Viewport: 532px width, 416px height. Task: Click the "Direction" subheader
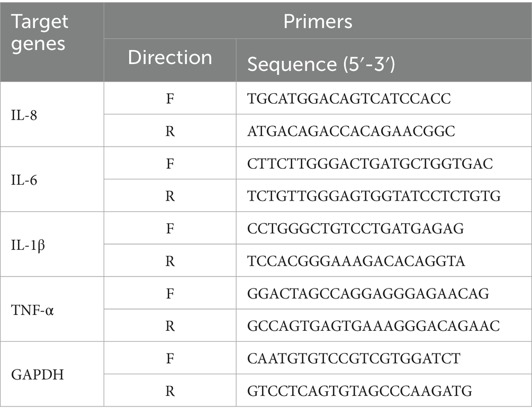point(169,58)
